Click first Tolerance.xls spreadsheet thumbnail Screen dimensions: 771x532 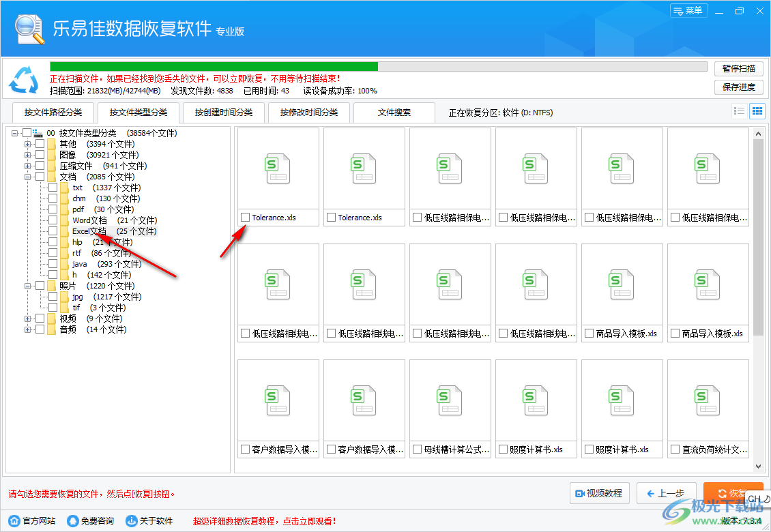[x=278, y=168]
